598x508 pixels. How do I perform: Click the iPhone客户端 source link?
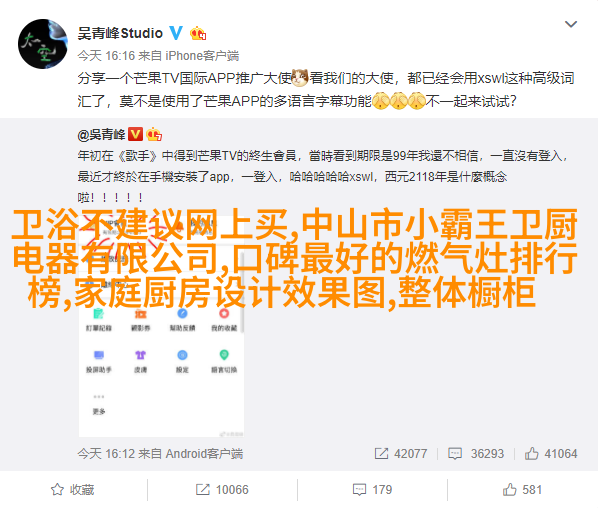click(x=202, y=56)
